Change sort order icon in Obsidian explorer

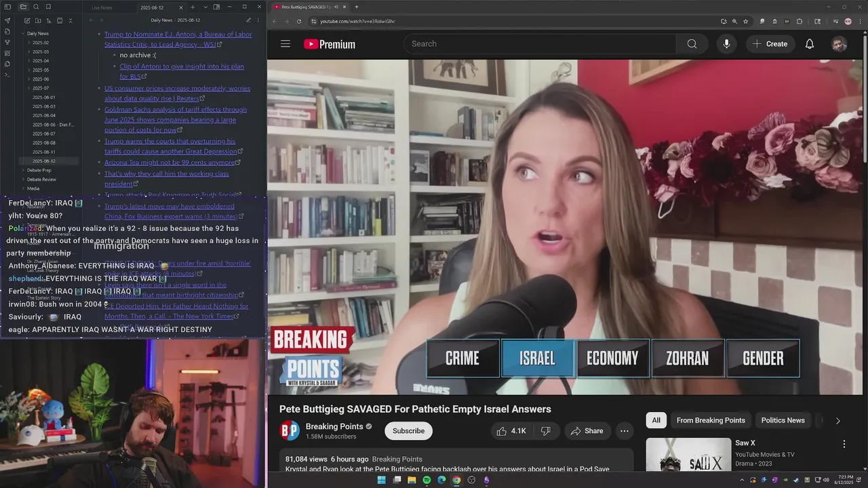(x=49, y=21)
